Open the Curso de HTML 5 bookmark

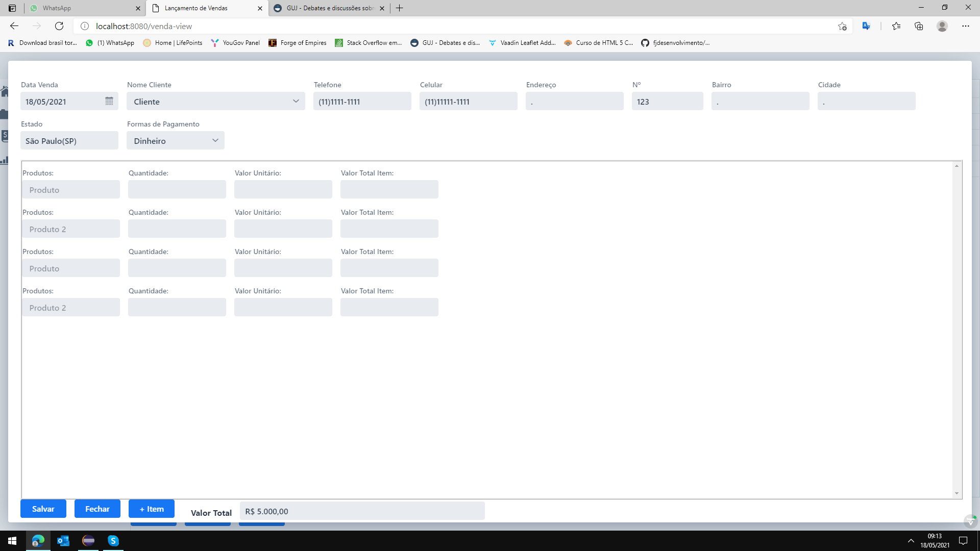599,43
